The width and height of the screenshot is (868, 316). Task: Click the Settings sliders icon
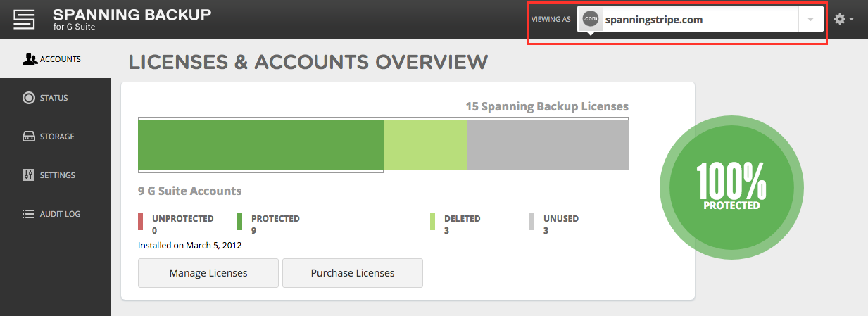29,175
